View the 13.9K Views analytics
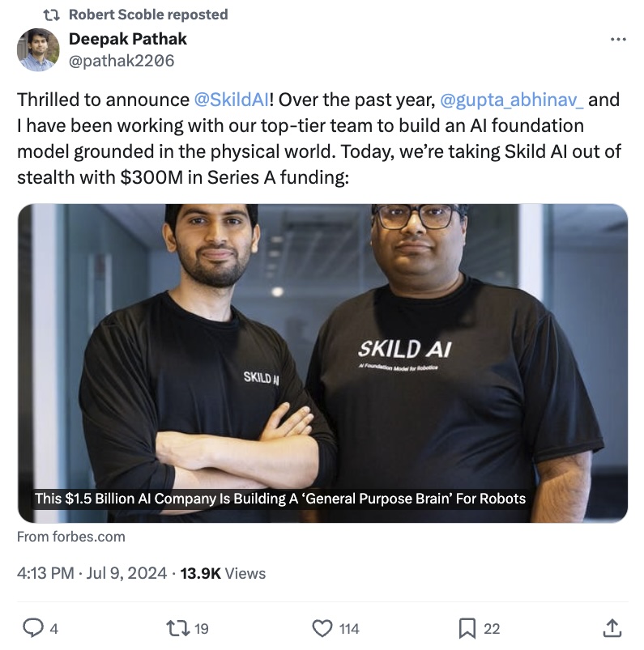 pyautogui.click(x=223, y=573)
